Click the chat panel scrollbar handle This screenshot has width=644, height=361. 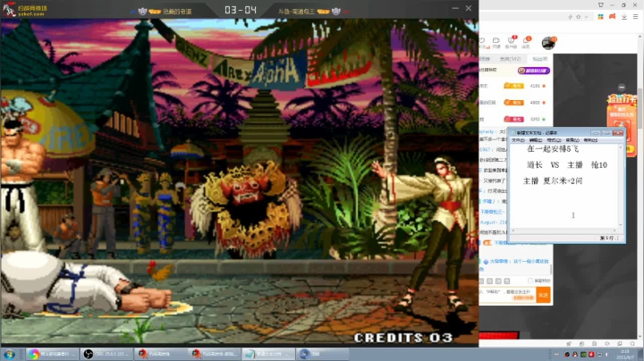(x=551, y=269)
